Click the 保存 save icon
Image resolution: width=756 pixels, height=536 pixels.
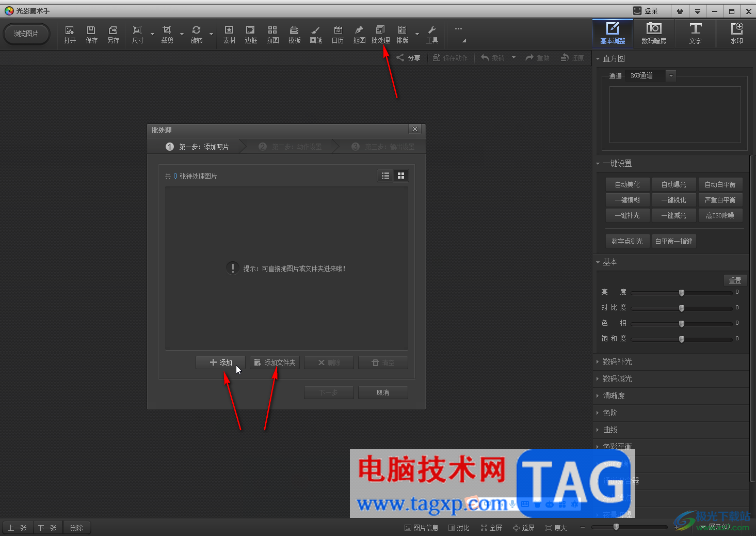tap(91, 35)
